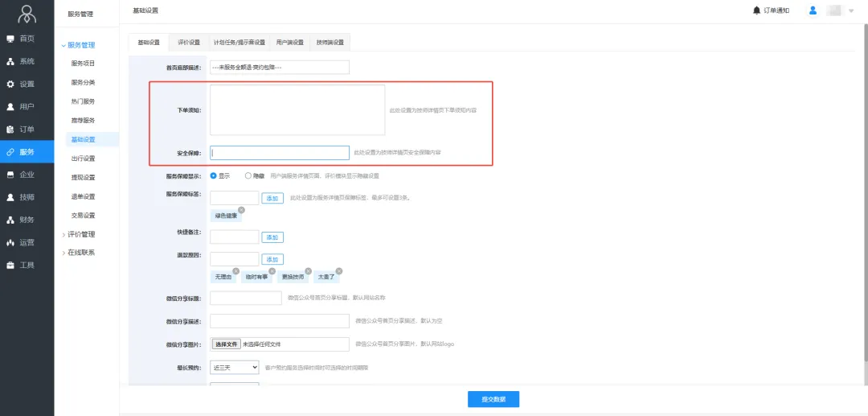Image resolution: width=868 pixels, height=416 pixels.
Task: Select the 隐藏 radio button
Action: point(248,175)
